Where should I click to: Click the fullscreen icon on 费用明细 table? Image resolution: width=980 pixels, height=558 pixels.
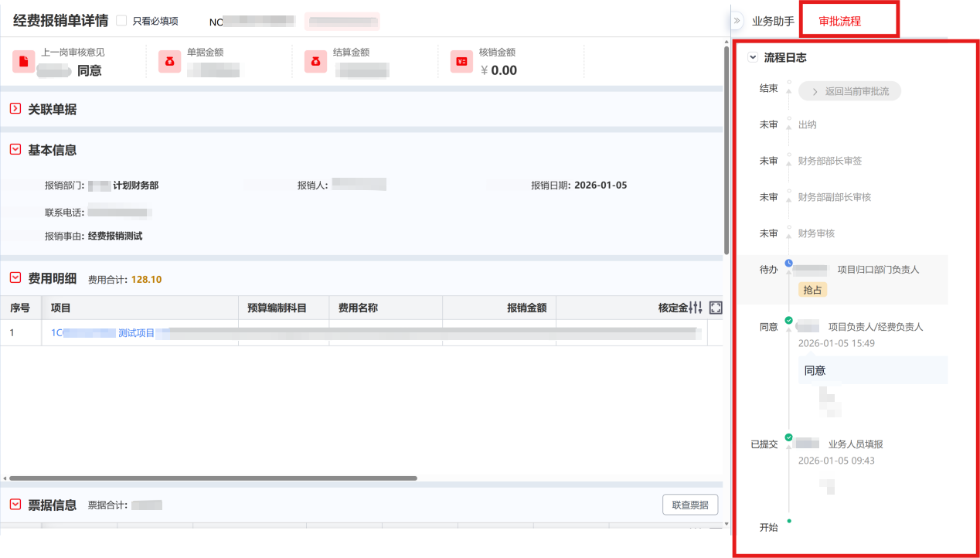coord(716,308)
